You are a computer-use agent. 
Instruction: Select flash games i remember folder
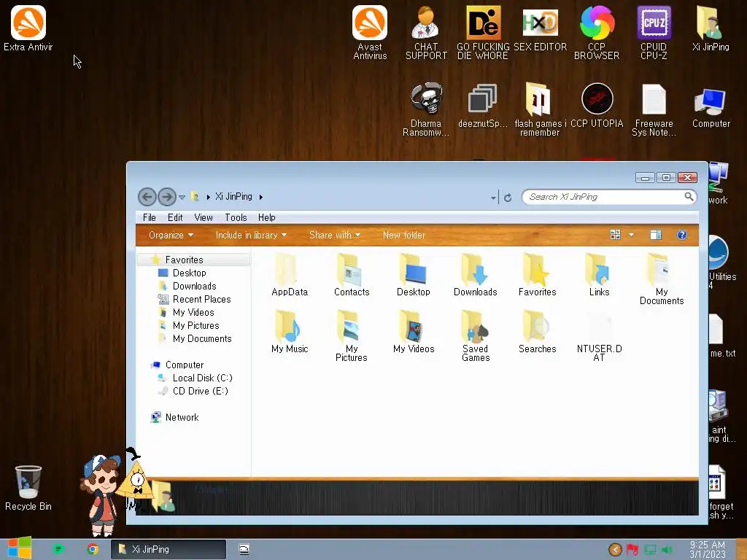[x=539, y=109]
